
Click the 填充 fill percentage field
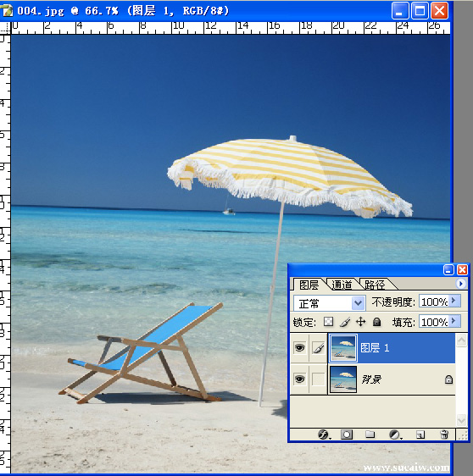pyautogui.click(x=434, y=322)
